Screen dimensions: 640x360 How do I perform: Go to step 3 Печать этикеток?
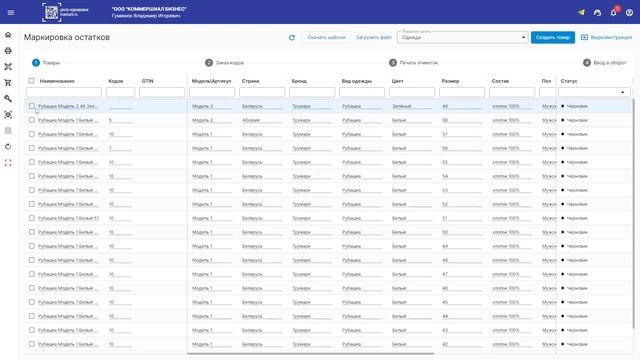tap(413, 62)
